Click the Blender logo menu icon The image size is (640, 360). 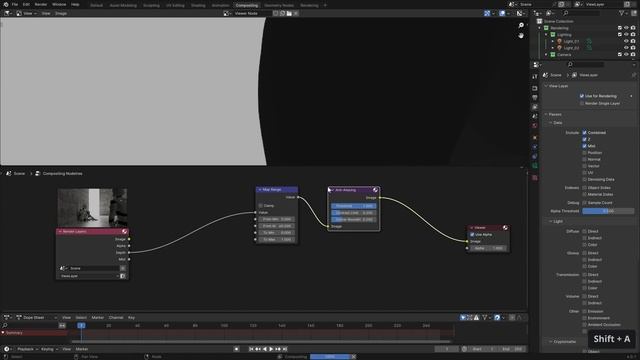point(6,4)
